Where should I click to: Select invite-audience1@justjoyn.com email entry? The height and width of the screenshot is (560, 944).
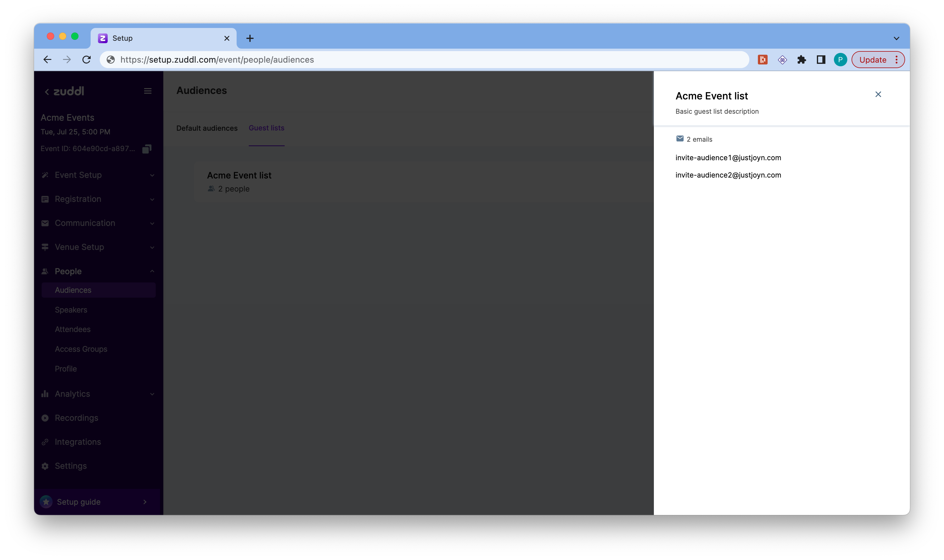(x=728, y=158)
